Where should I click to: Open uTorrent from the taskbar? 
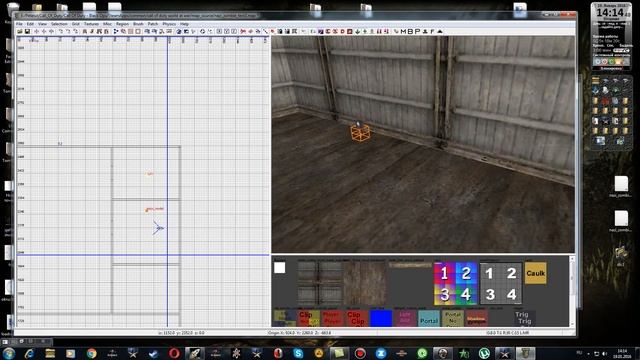pos(484,353)
